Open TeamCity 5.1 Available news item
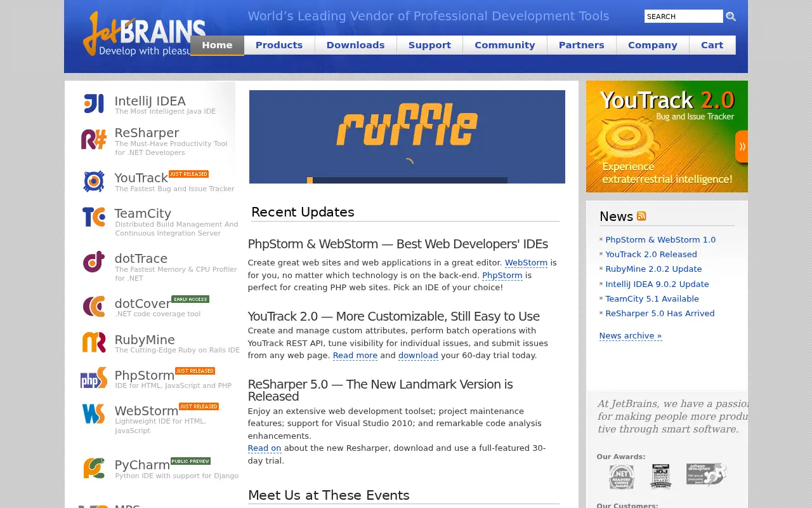The width and height of the screenshot is (812, 508). tap(652, 298)
